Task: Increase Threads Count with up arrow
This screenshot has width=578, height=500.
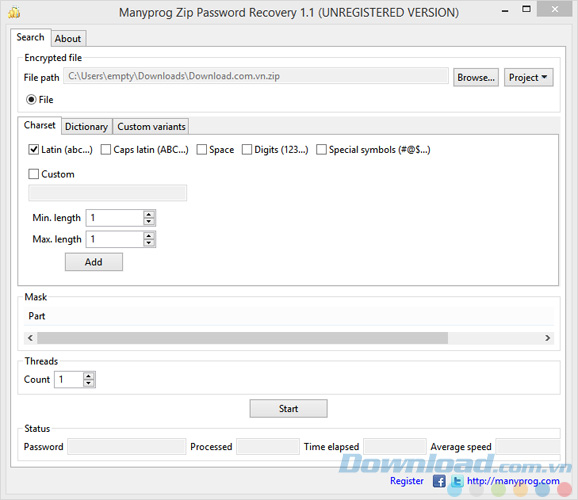Action: pyautogui.click(x=88, y=376)
